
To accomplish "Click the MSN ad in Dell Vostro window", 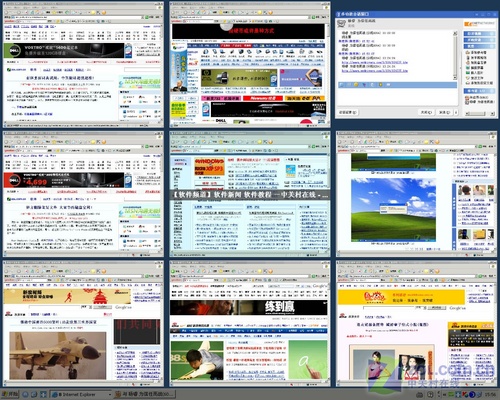I will point(140,82).
